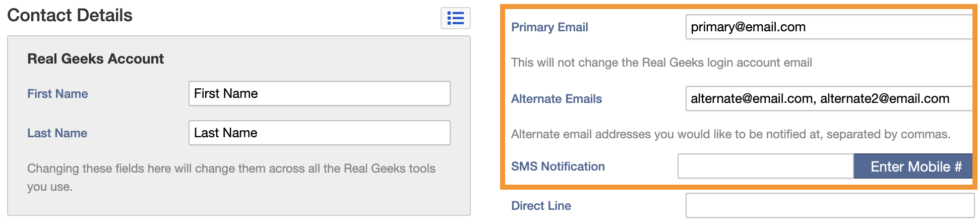Focus the empty SMS Notification field
Viewport: 980px width, 224px height.
point(766,166)
